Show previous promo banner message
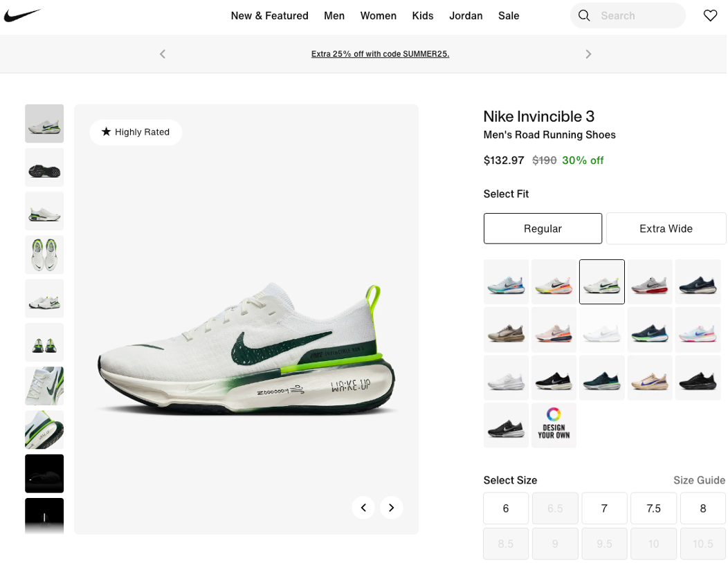Image resolution: width=728 pixels, height=563 pixels. [163, 54]
